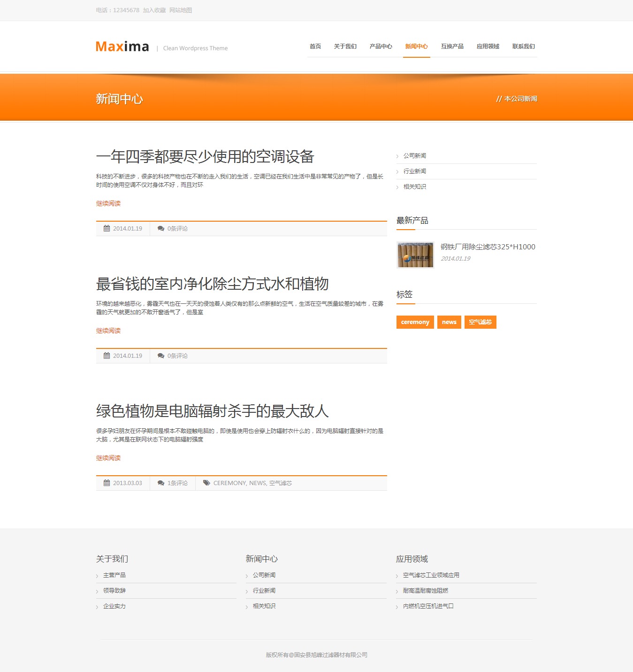Image resolution: width=633 pixels, height=672 pixels.
Task: Click 继续阅读 under the first article
Action: [x=108, y=203]
